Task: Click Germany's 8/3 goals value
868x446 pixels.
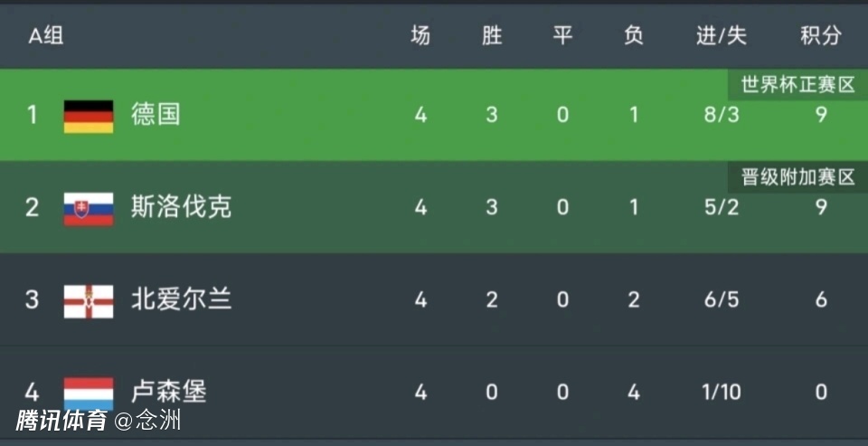Action: (722, 116)
